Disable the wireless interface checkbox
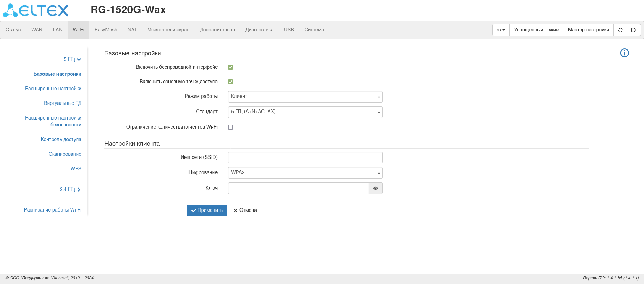Screen dimensions: 644x284 (x=230, y=67)
